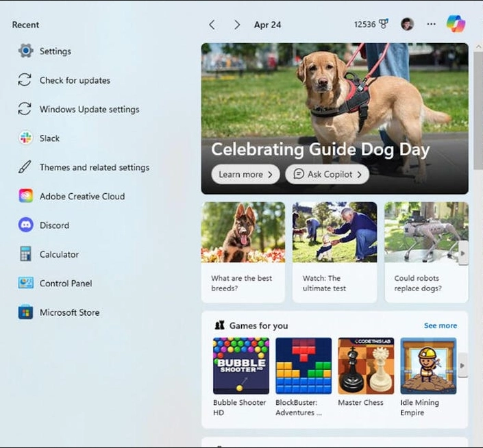Open the Control Panel icon
This screenshot has width=483, height=448.
[25, 283]
